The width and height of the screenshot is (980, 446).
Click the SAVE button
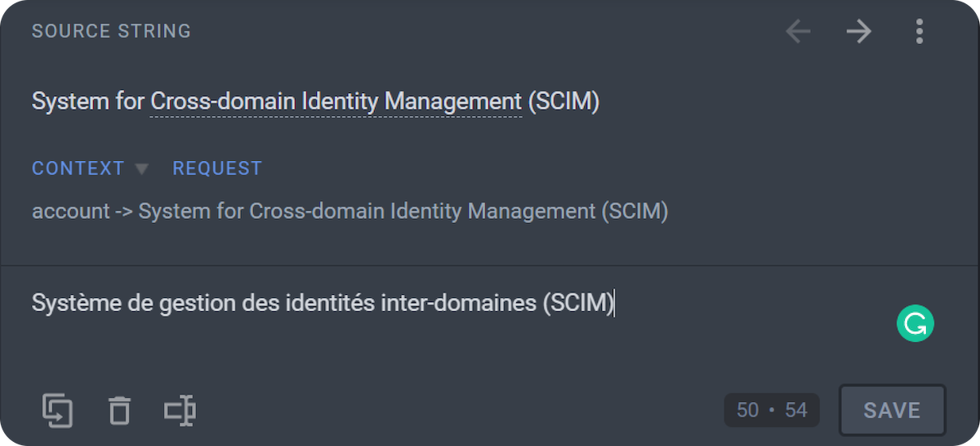892,410
